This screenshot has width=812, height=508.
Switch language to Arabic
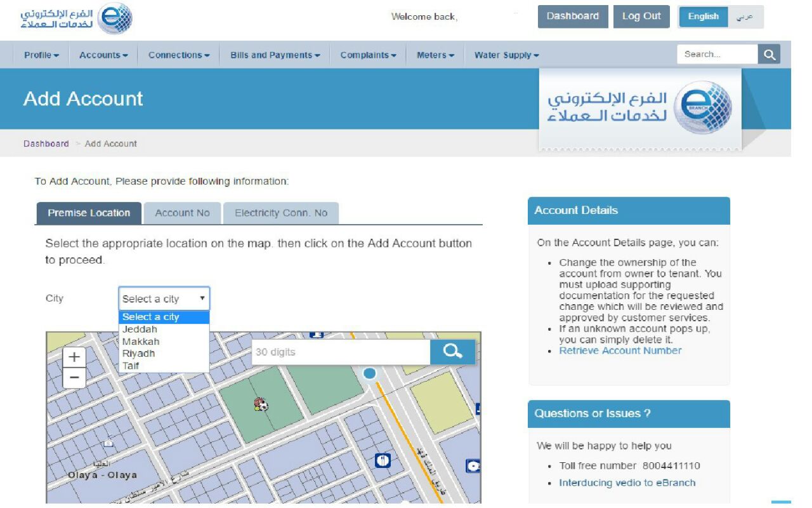click(x=745, y=17)
